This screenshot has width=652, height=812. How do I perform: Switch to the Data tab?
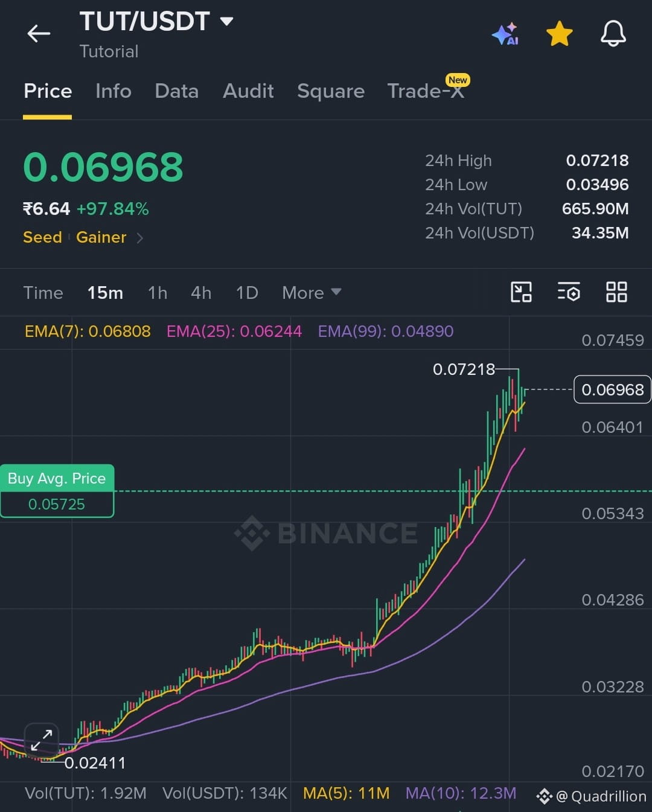point(176,91)
